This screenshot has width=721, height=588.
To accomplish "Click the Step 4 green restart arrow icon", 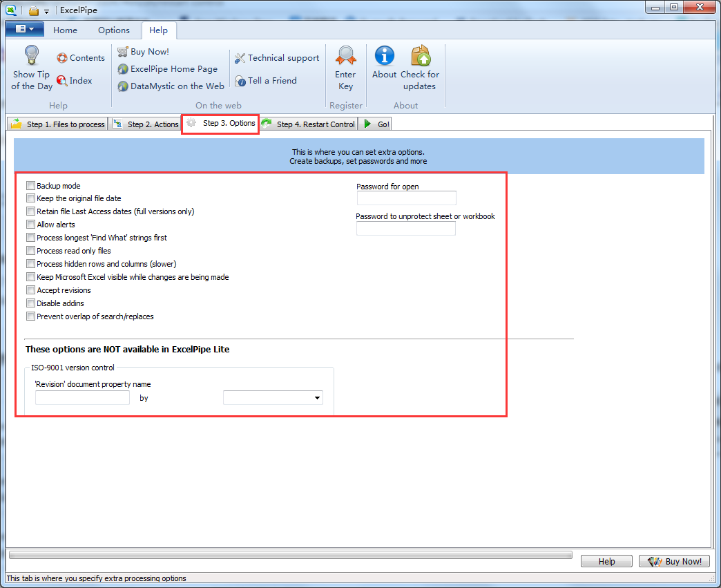I will point(267,123).
